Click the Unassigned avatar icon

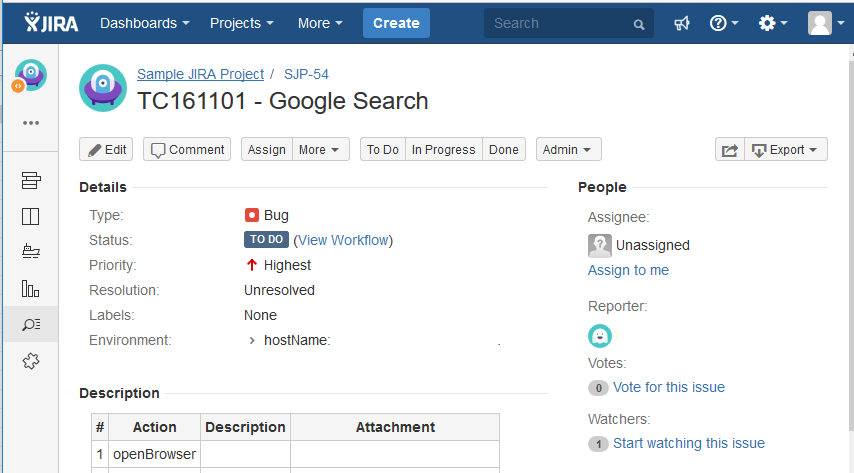[x=600, y=246]
